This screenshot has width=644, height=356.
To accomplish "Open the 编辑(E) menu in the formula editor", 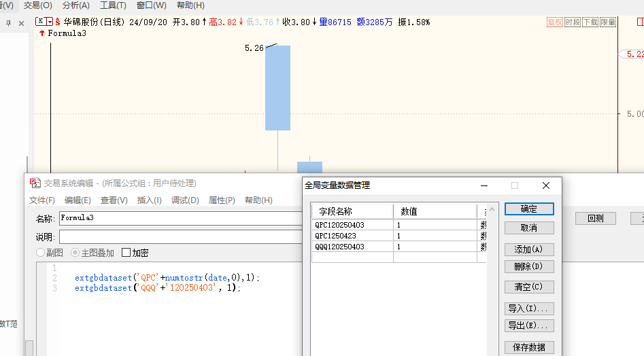I will pyautogui.click(x=78, y=200).
